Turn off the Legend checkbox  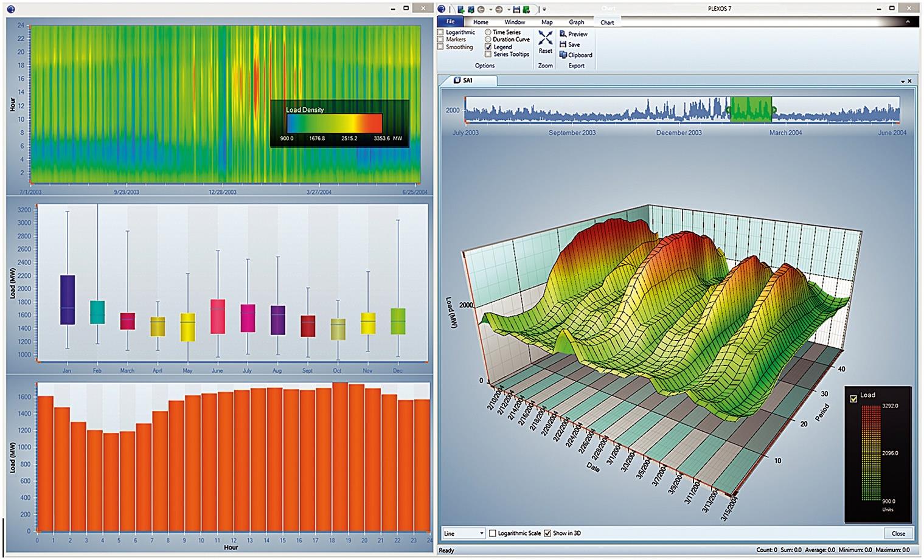[x=488, y=47]
